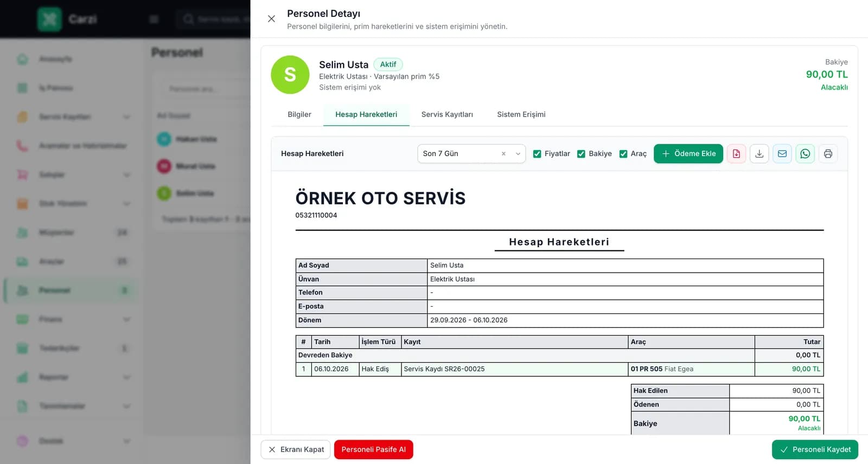The height and width of the screenshot is (464, 868).
Task: Select the Hesap Hareketleri tab
Action: point(366,114)
